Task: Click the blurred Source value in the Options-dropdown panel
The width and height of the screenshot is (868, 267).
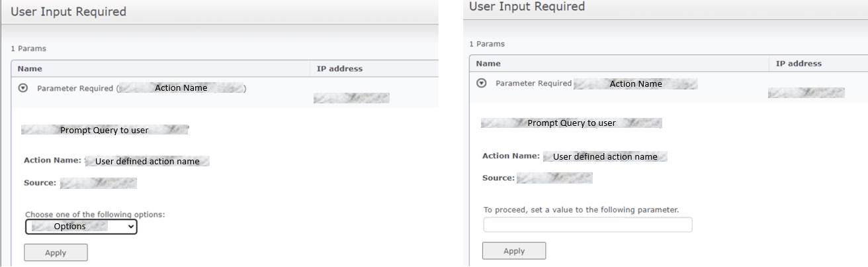Action: coord(99,183)
